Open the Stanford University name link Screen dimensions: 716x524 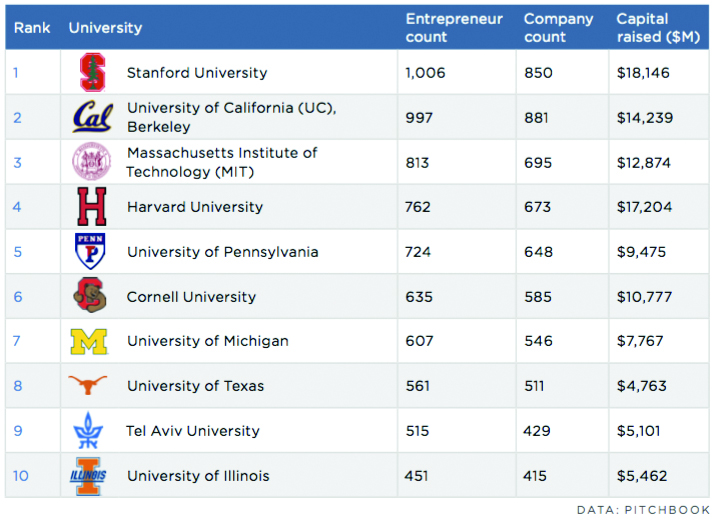(x=197, y=73)
